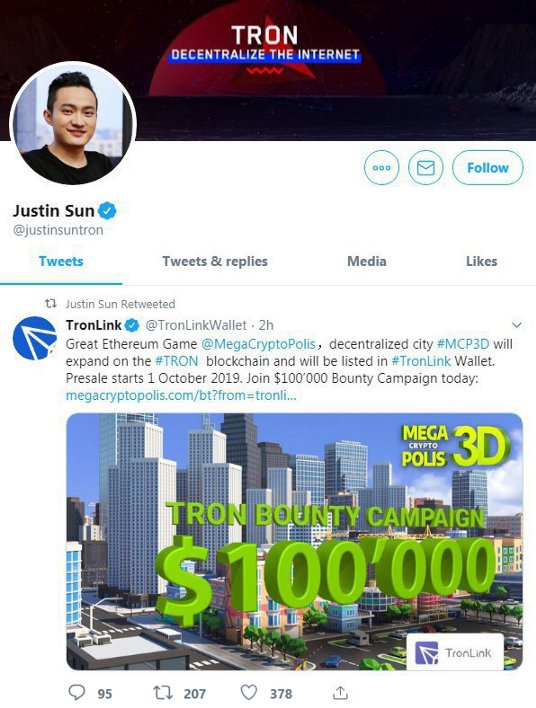536x708 pixels.
Task: Open the Media tab
Action: [367, 261]
